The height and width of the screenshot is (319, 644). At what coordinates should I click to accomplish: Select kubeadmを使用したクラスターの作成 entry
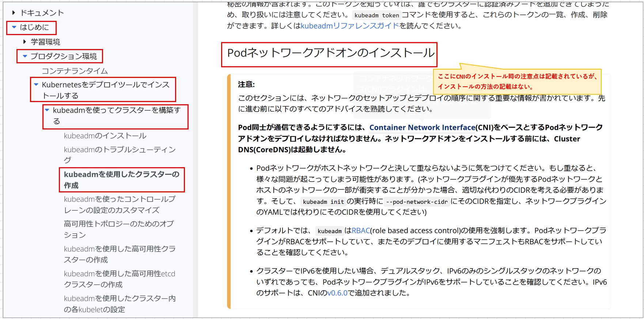pyautogui.click(x=122, y=180)
